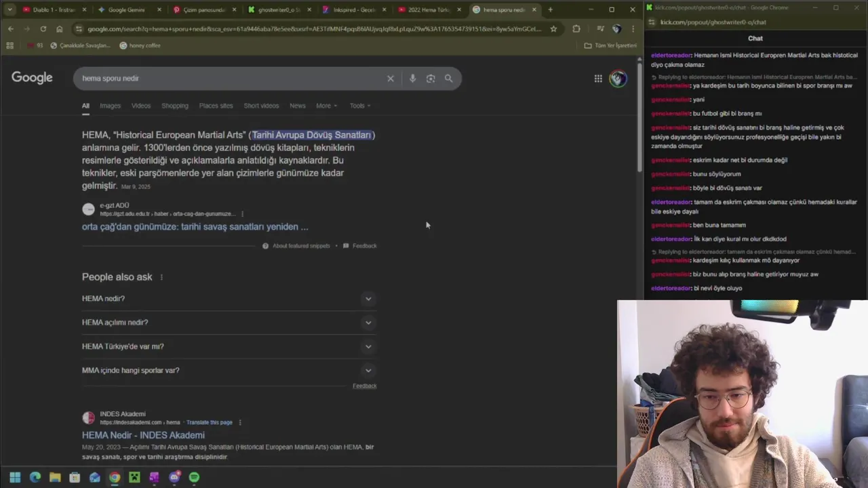Expand 'HEMA açılımı nedir?' question
The height and width of the screenshot is (488, 868).
point(229,323)
